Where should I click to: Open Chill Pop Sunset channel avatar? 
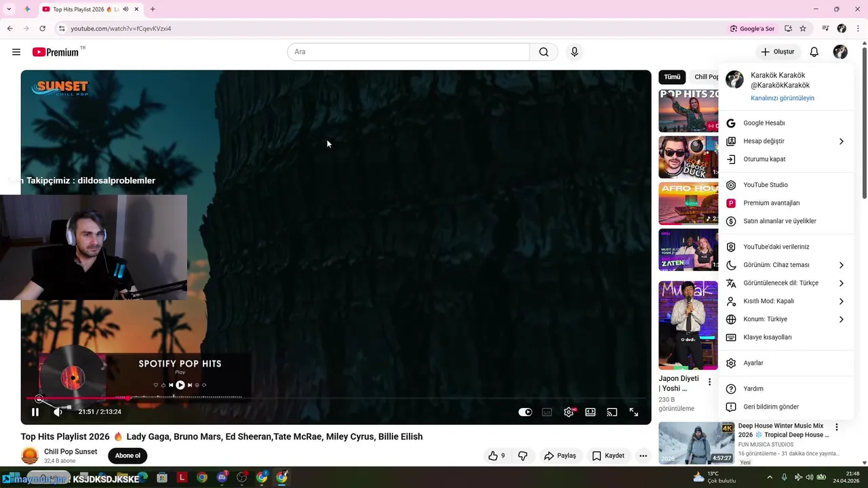[x=30, y=455]
